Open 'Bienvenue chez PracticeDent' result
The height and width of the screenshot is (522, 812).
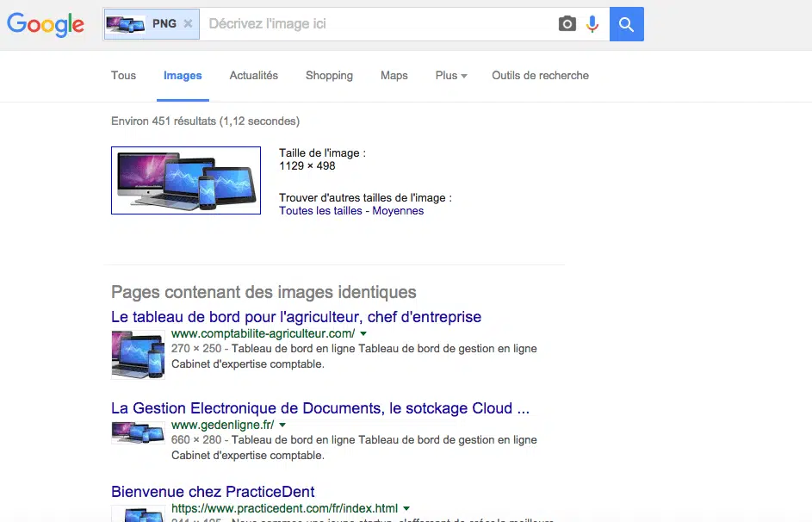coord(213,493)
